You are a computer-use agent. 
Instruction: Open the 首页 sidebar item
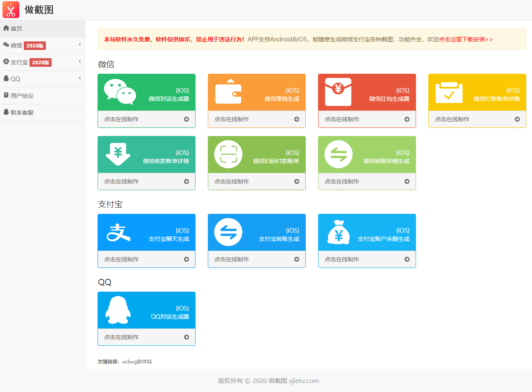[43, 29]
